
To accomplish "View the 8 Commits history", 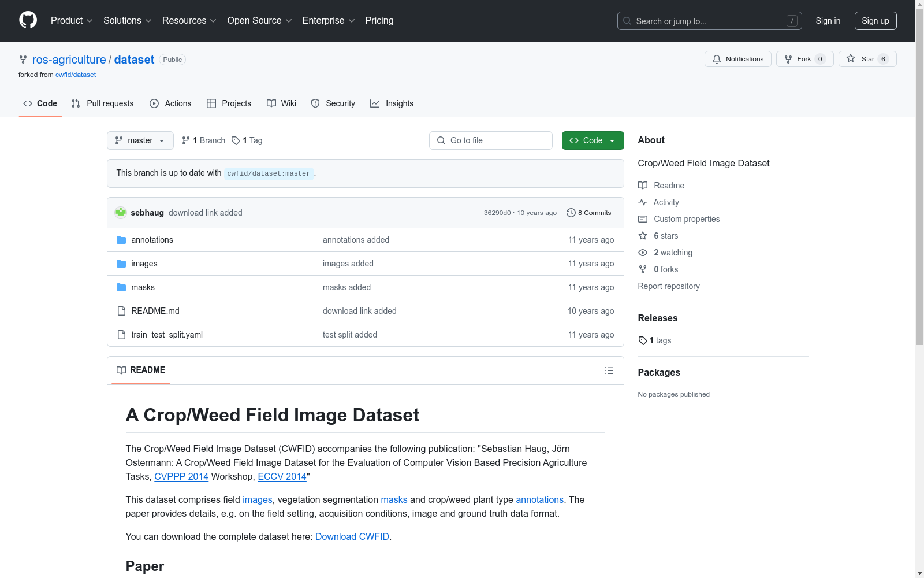I will (589, 213).
